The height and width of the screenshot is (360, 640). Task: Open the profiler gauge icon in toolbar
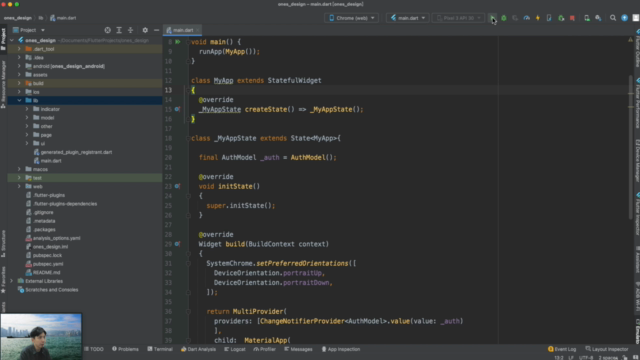[527, 18]
